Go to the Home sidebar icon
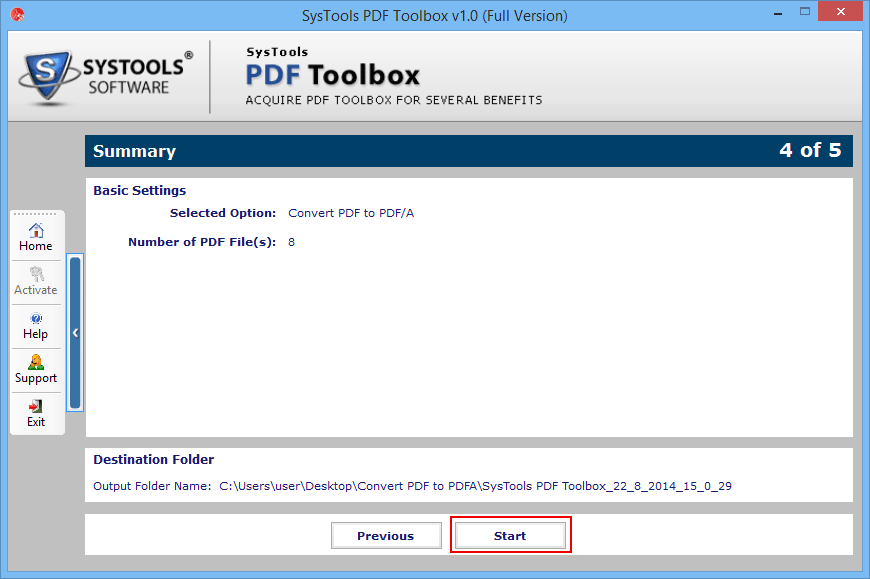Screen dimensions: 870x579 36,230
